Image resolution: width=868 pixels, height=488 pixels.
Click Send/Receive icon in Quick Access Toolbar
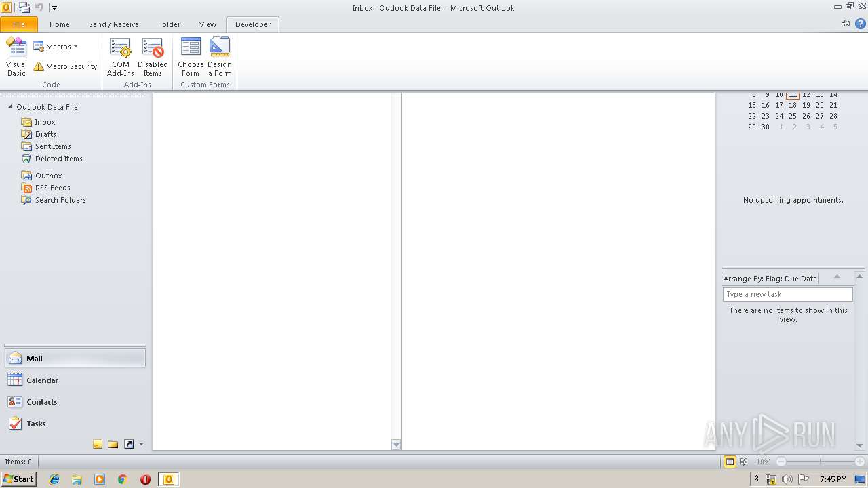(24, 7)
